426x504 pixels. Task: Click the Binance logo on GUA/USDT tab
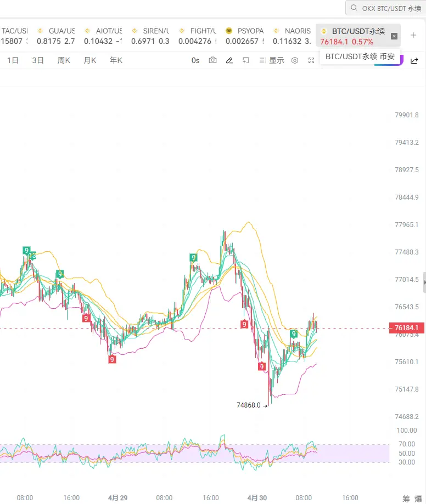pos(40,31)
